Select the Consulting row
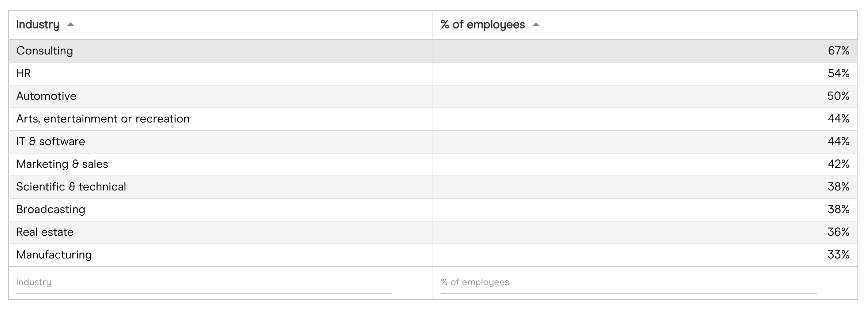This screenshot has width=868, height=310. pos(45,51)
